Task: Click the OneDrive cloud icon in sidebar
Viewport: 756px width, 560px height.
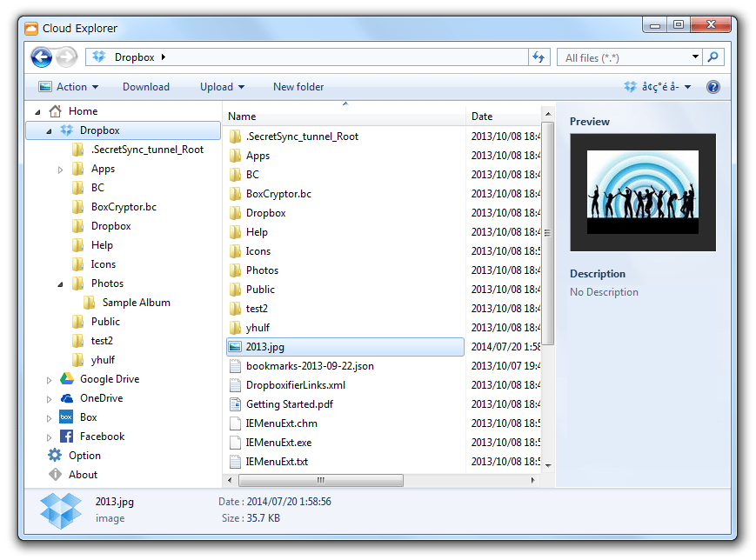Action: [66, 398]
